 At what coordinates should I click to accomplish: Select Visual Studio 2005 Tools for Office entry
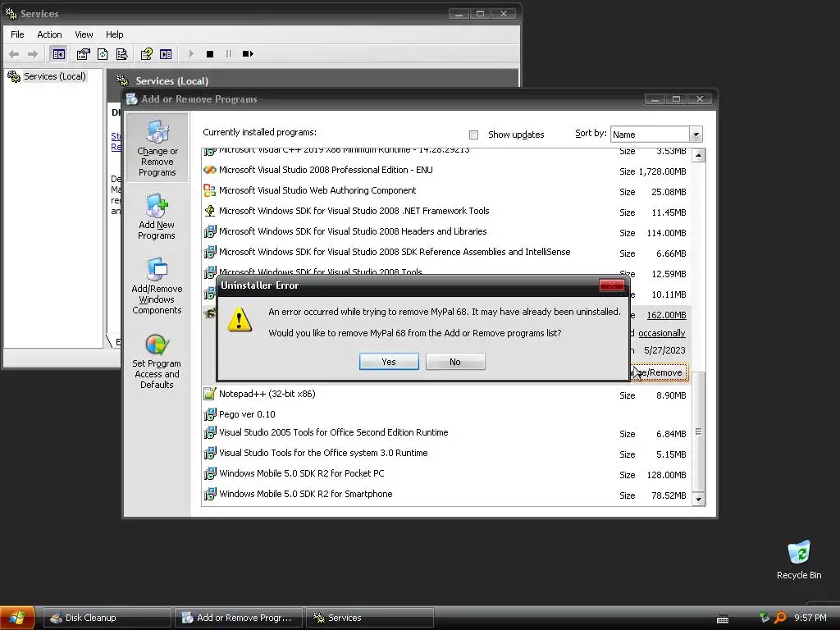click(x=445, y=433)
